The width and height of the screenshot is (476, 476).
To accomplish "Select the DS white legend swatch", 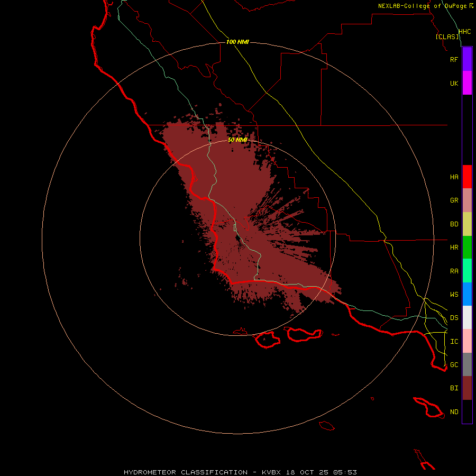I will pyautogui.click(x=467, y=317).
